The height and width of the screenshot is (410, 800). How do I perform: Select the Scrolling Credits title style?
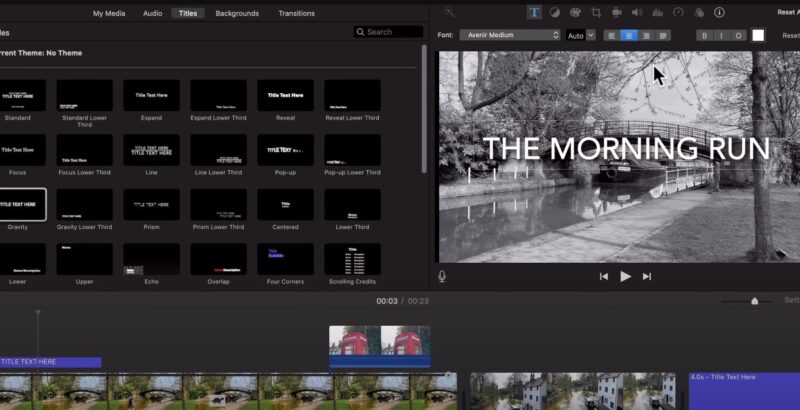point(352,259)
